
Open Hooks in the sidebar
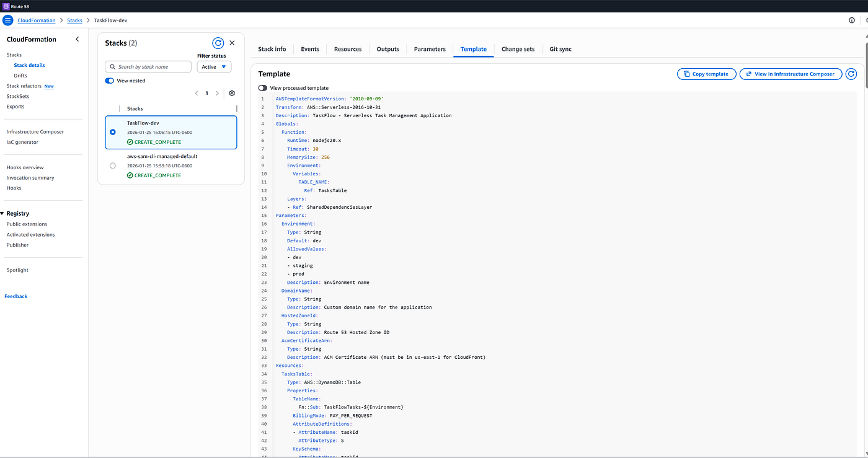(14, 188)
